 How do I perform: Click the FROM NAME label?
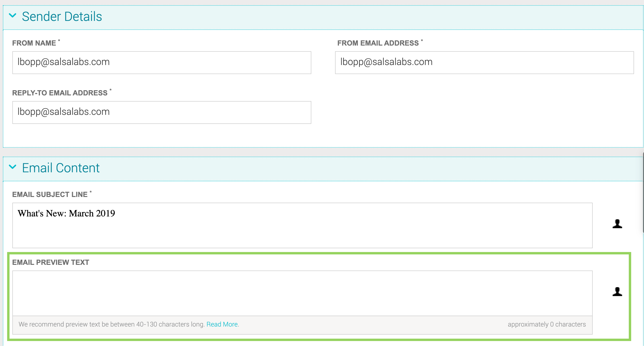(34, 43)
